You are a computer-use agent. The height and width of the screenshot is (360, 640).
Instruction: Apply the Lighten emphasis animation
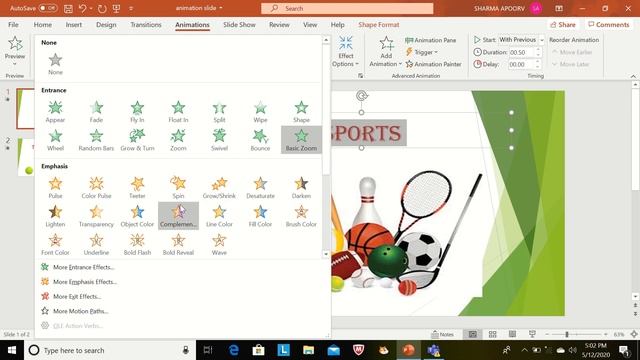click(55, 216)
